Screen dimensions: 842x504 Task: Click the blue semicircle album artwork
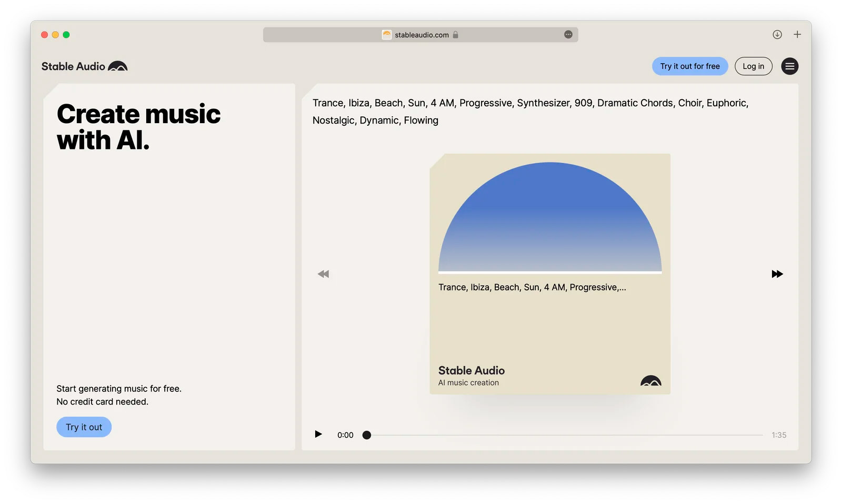click(550, 221)
